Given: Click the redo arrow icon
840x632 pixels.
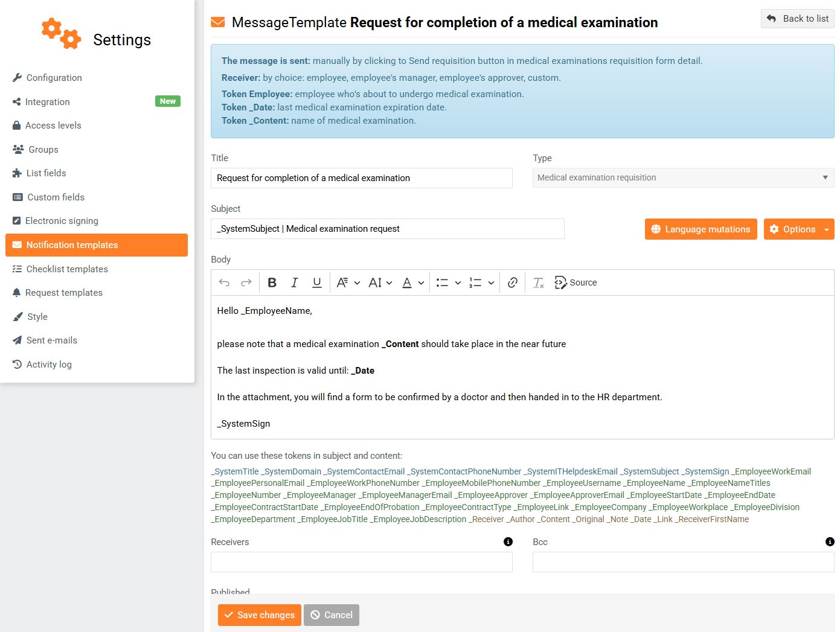Looking at the screenshot, I should click(246, 282).
